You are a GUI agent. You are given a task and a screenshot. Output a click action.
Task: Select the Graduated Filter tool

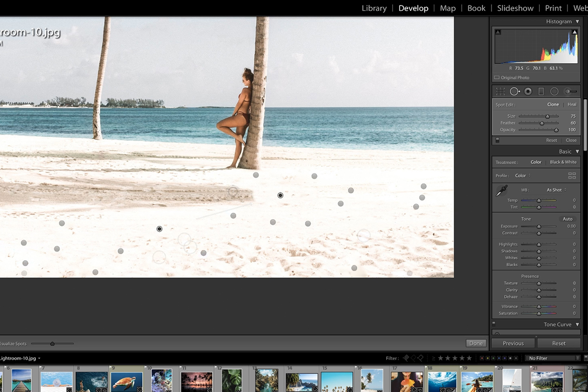541,91
